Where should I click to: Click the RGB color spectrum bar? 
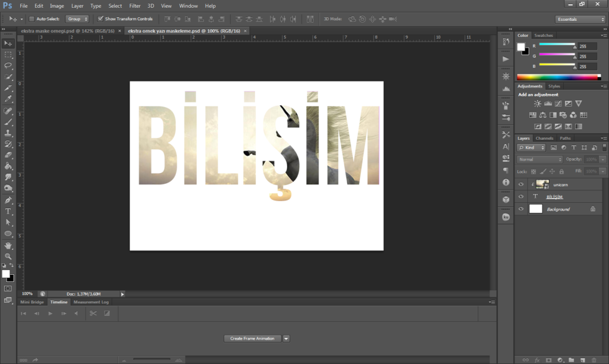tap(558, 77)
